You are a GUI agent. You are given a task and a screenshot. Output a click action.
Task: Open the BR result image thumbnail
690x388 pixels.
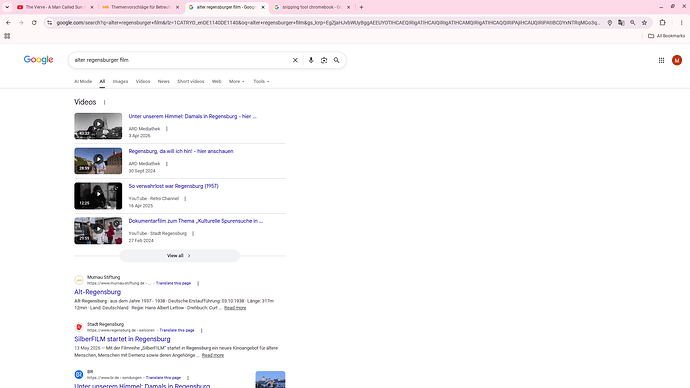(270, 380)
